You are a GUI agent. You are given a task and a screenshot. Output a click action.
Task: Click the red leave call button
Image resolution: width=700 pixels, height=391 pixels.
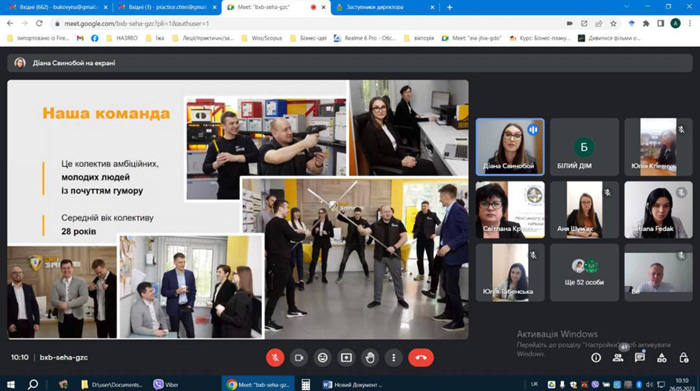point(421,358)
